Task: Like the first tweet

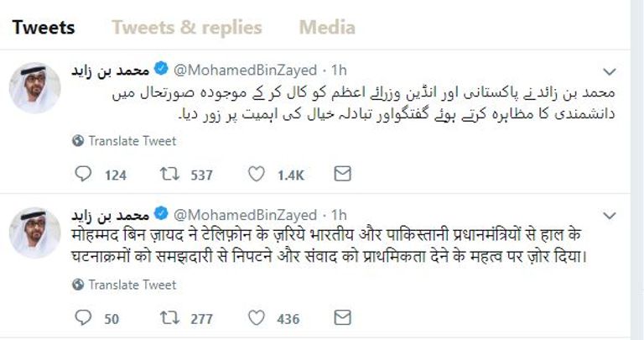Action: [x=257, y=175]
